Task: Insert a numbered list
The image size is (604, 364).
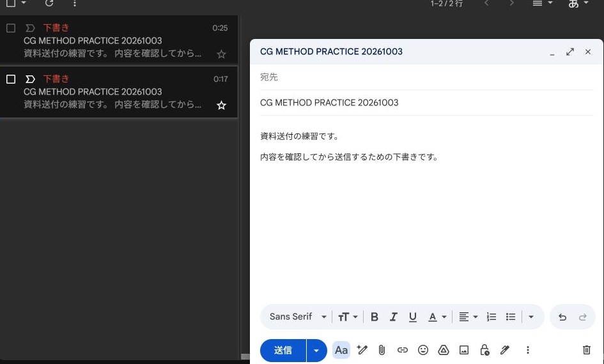Action: 491,317
